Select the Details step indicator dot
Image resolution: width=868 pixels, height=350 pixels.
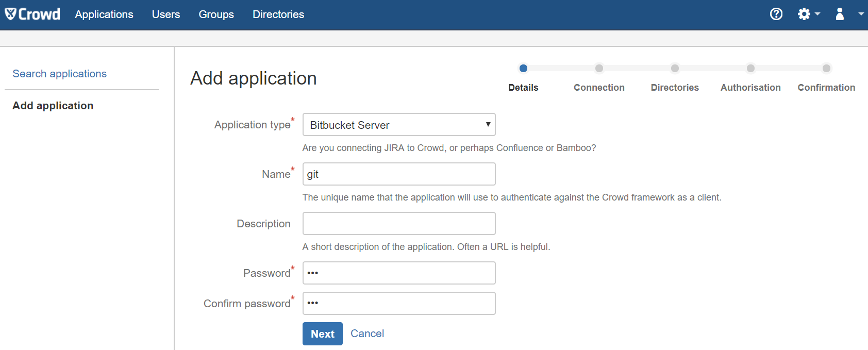(523, 68)
